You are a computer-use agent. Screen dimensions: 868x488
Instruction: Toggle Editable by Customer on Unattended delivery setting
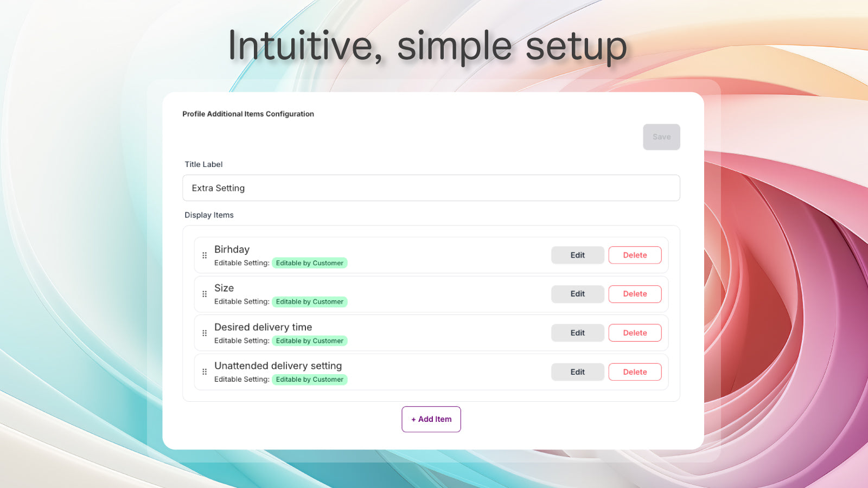click(x=310, y=380)
